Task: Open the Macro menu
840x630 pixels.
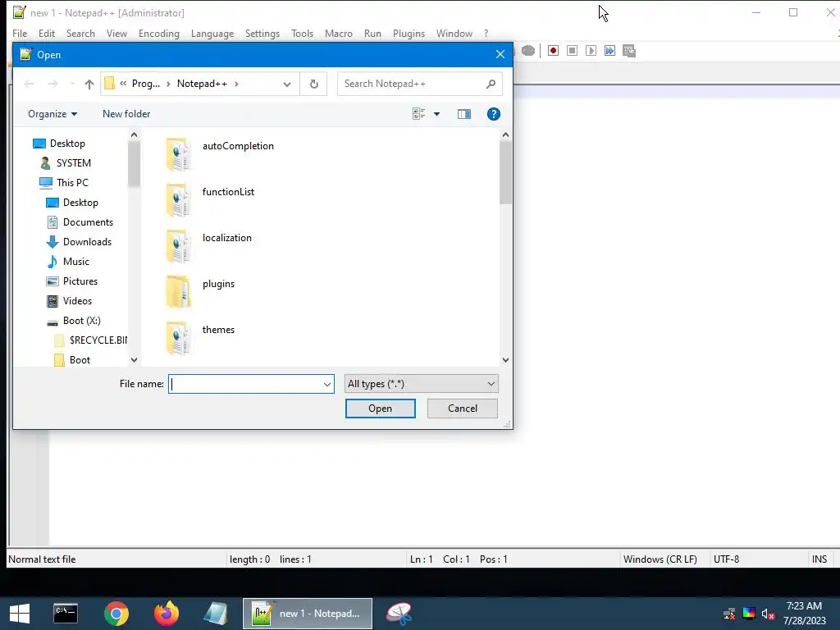Action: [x=339, y=33]
